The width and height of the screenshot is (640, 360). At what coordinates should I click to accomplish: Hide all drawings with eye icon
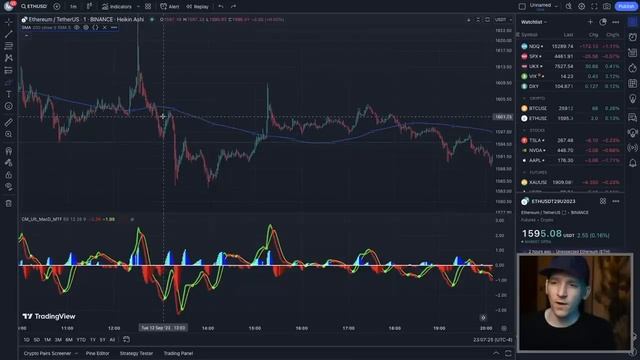tap(9, 187)
